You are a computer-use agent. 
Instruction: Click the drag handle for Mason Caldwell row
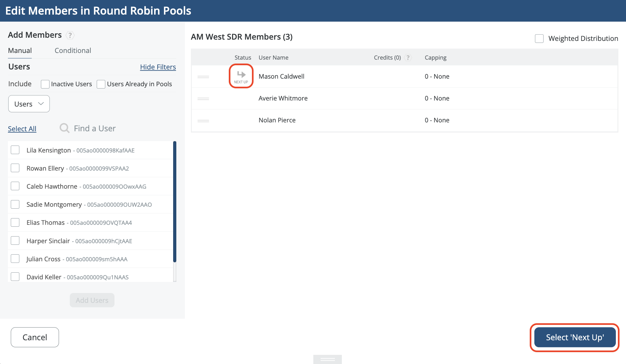pyautogui.click(x=203, y=77)
